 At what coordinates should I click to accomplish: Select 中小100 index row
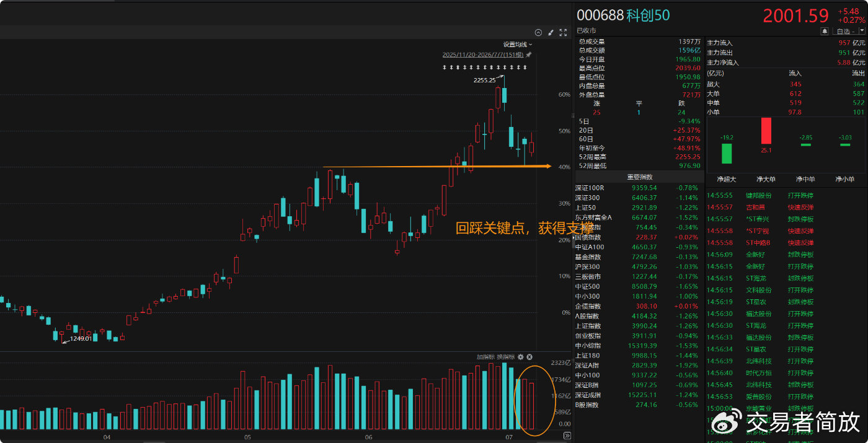click(639, 375)
